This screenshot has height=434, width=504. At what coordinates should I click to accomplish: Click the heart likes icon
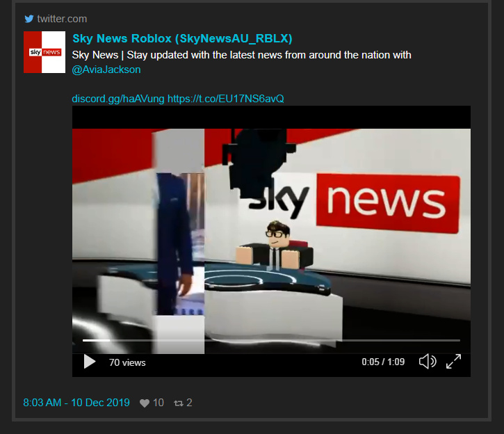click(145, 403)
